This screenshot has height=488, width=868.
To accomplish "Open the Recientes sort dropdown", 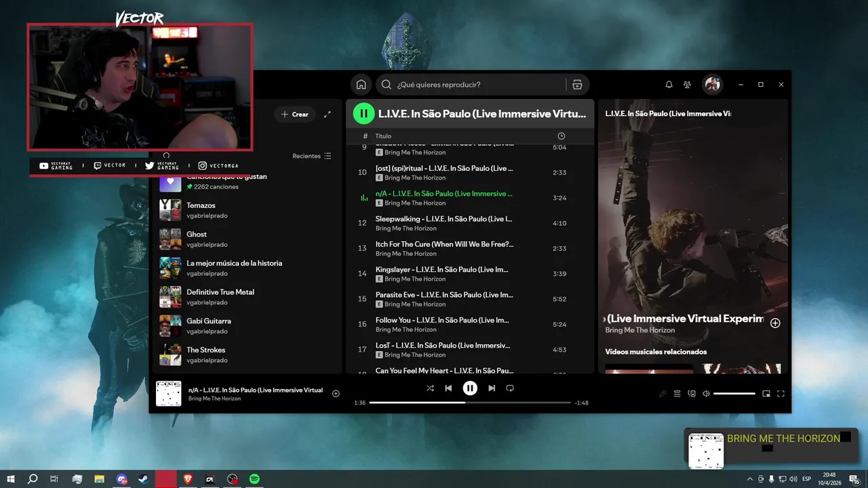I will (312, 156).
